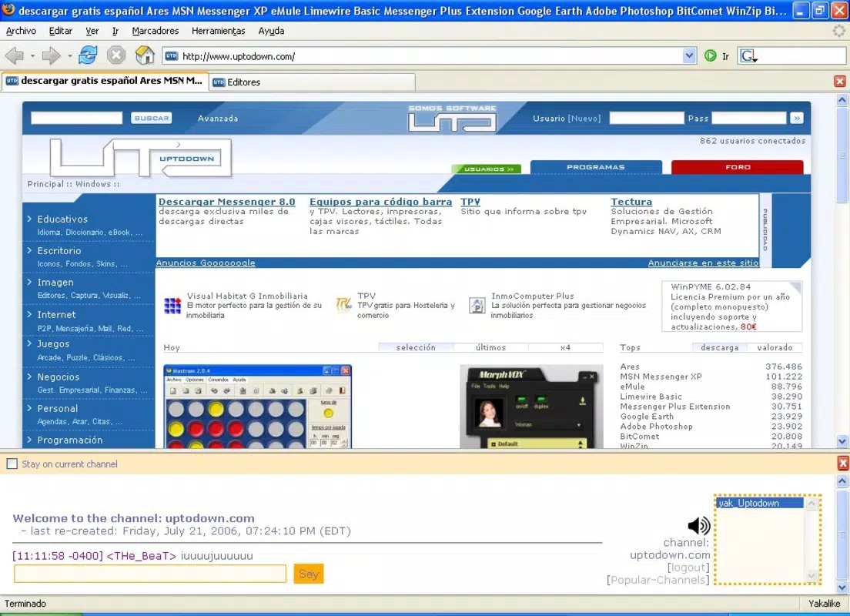Click the page scrollbar down arrow
The height and width of the screenshot is (616, 850).
842,441
